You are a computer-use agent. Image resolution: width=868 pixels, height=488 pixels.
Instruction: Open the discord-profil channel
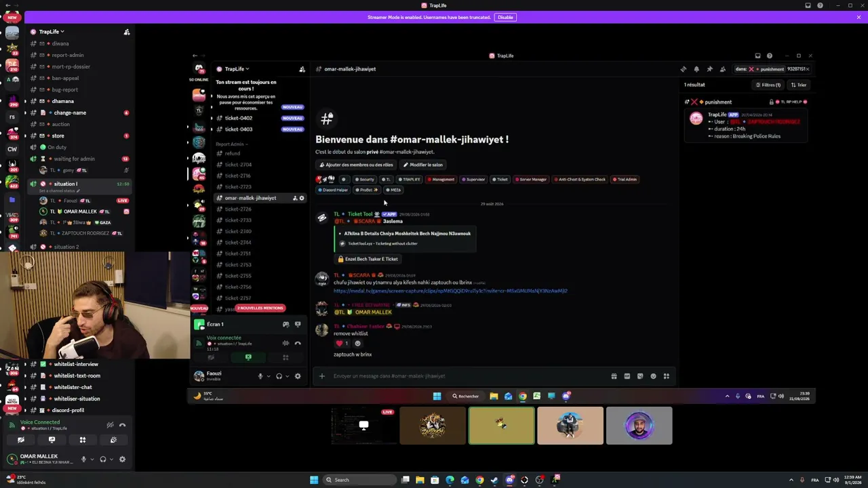68,410
